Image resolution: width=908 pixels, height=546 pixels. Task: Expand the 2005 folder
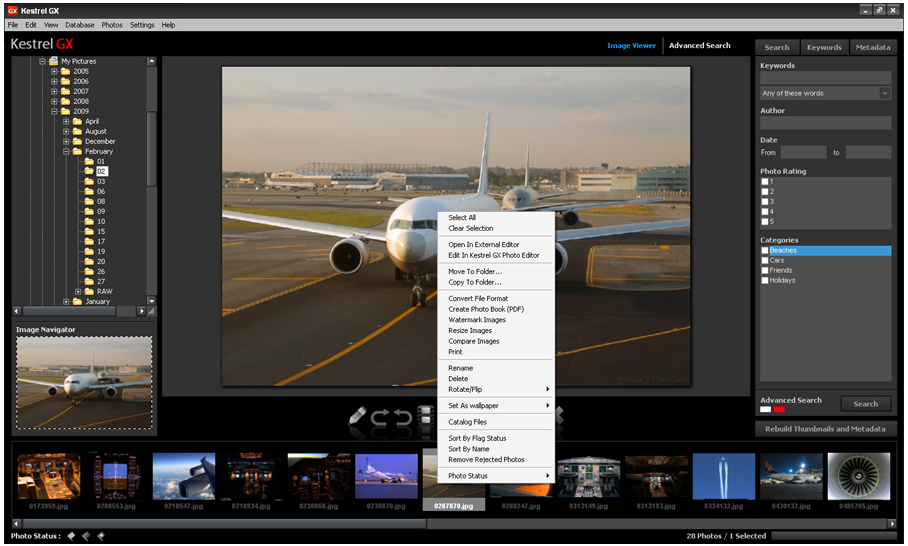tap(54, 71)
